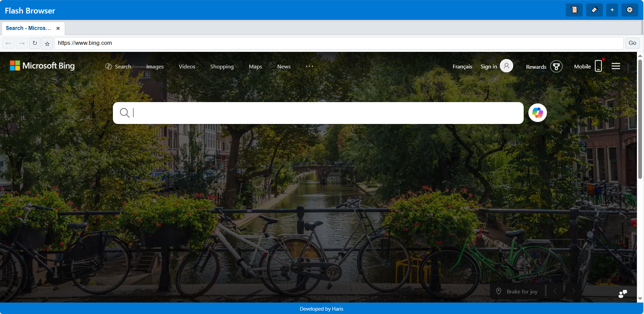Click the Rewards trophy icon
This screenshot has width=644, height=314.
(556, 66)
